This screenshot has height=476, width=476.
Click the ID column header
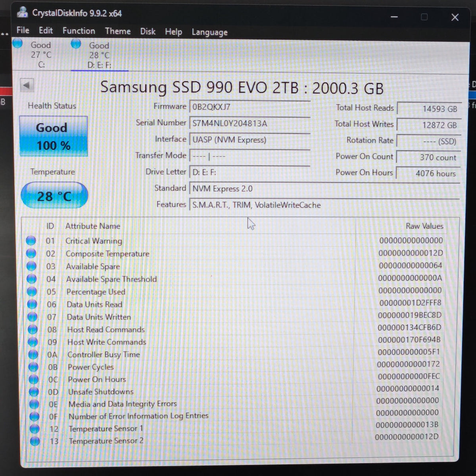(50, 226)
